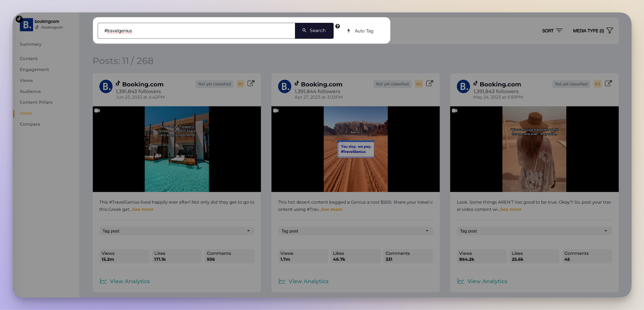Open the help question mark icon
Viewport: 644px width, 310px height.
338,26
